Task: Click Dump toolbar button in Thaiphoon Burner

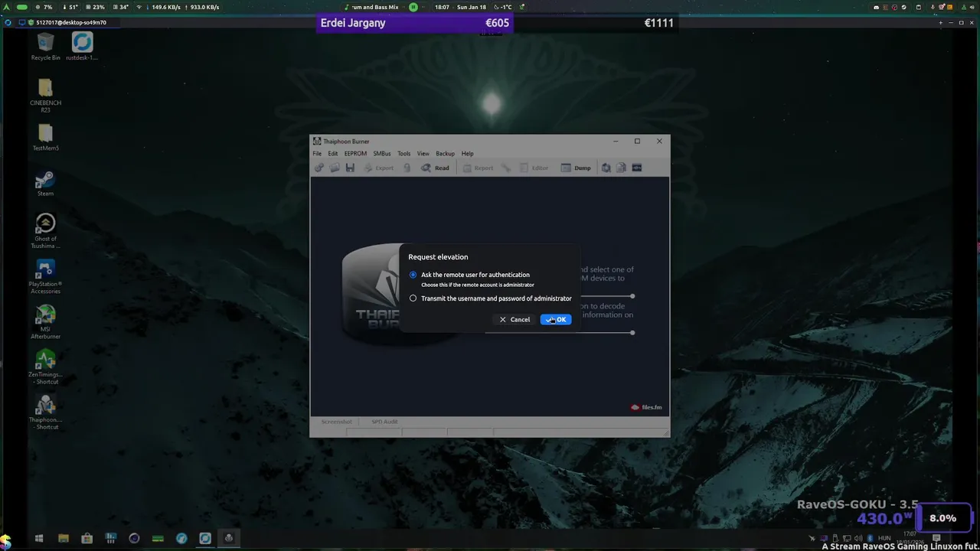Action: click(576, 168)
